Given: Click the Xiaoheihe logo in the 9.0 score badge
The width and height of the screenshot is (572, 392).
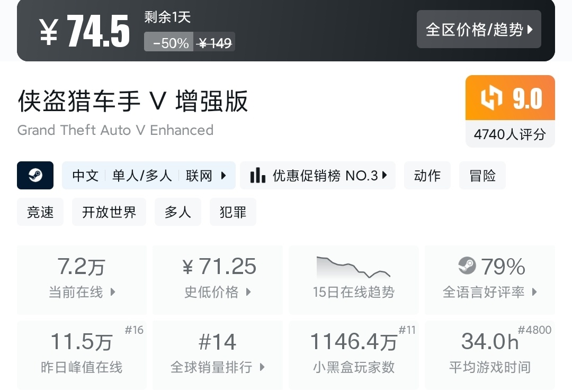Looking at the screenshot, I should point(491,98).
